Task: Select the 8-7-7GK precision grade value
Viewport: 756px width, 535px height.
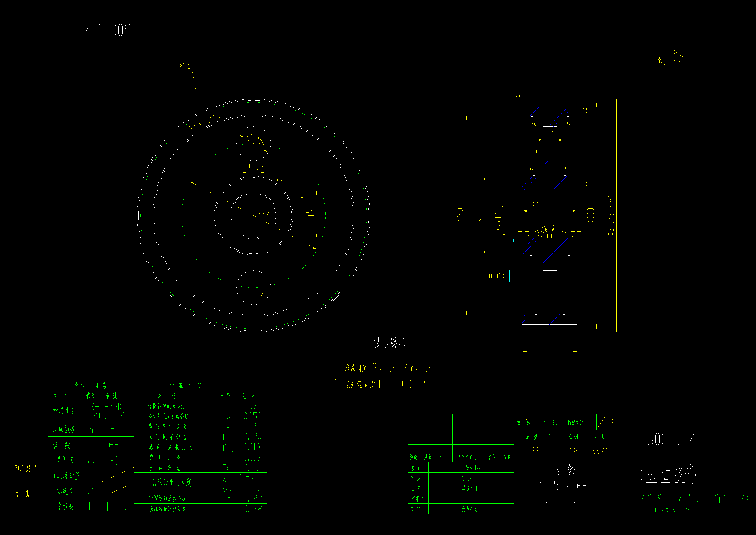Action: tap(106, 406)
